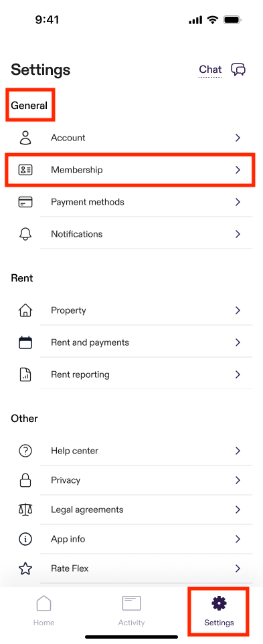Tap the Membership ID card icon
The image size is (263, 644).
pyautogui.click(x=25, y=170)
